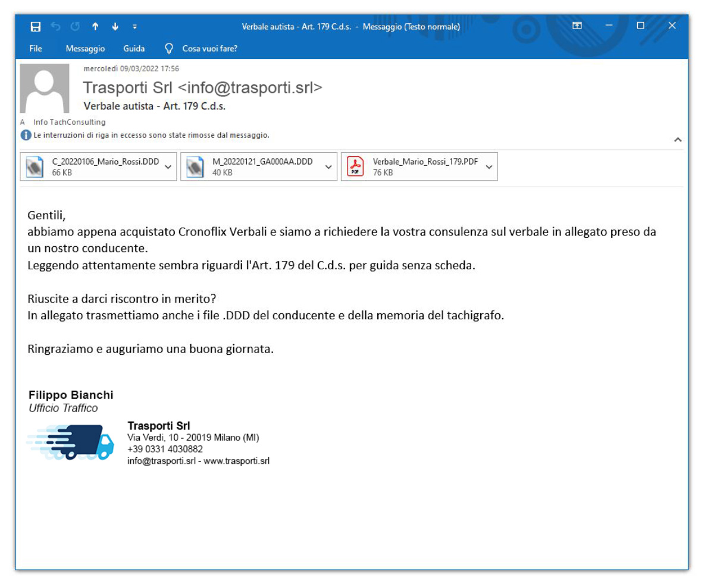Click the Redo icon in the quick access bar
714x588 pixels.
[75, 27]
